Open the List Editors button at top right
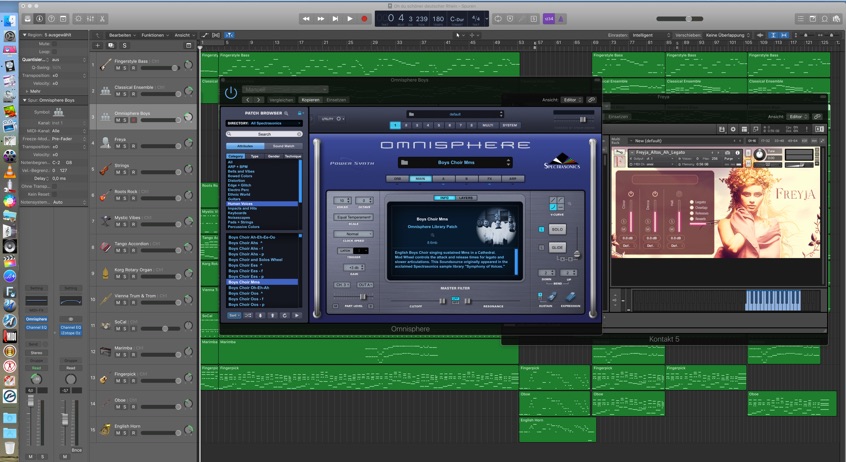 (800, 18)
